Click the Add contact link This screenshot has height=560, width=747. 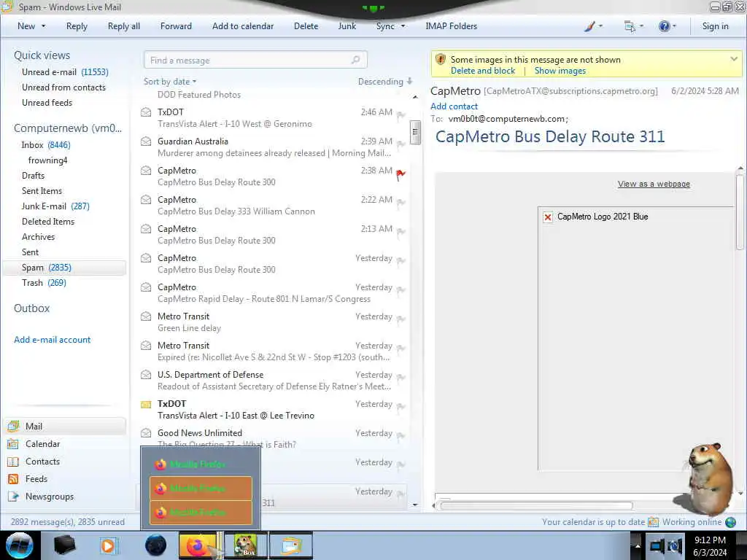click(x=454, y=106)
